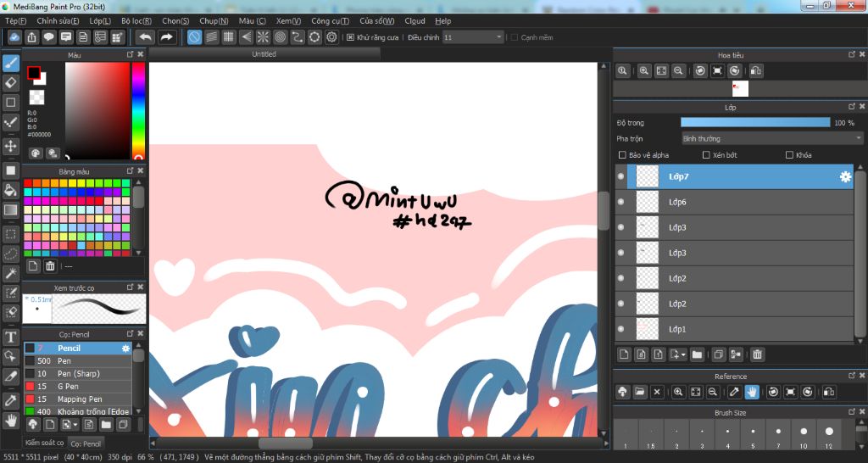Select the Move tool
Image resolution: width=868 pixels, height=463 pixels.
tap(10, 146)
